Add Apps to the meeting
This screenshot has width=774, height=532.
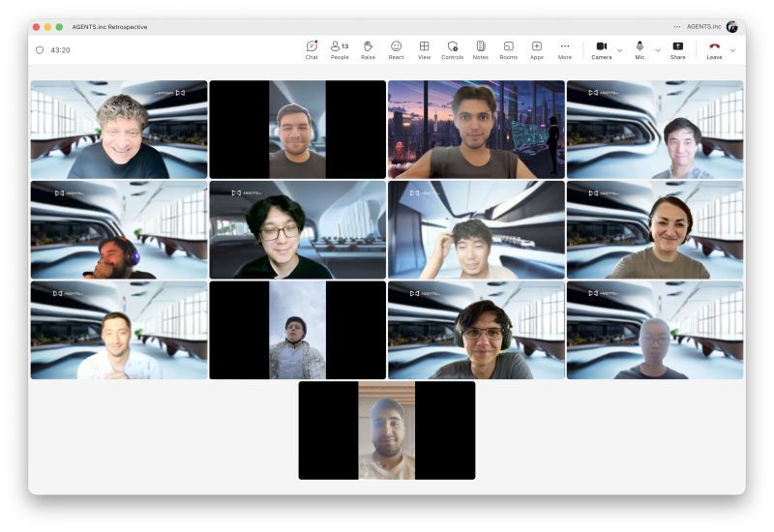pyautogui.click(x=537, y=50)
